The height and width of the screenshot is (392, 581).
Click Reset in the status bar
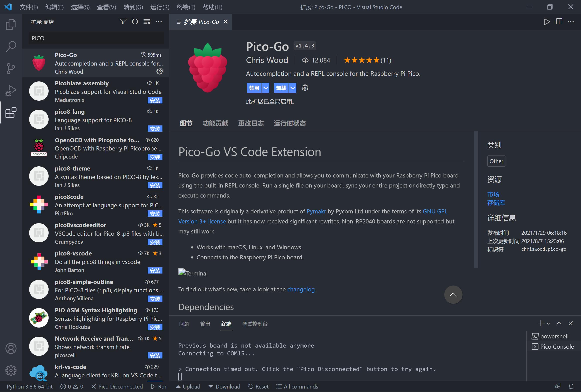pyautogui.click(x=258, y=387)
